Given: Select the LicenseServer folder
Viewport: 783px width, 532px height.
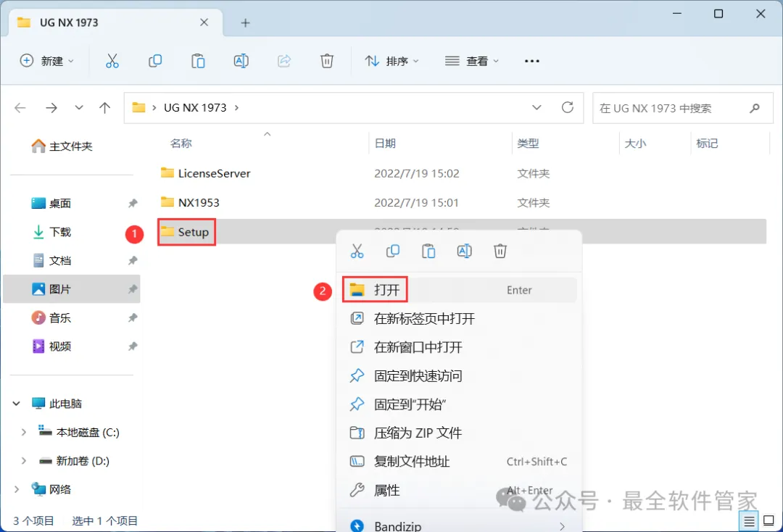Looking at the screenshot, I should click(x=214, y=173).
